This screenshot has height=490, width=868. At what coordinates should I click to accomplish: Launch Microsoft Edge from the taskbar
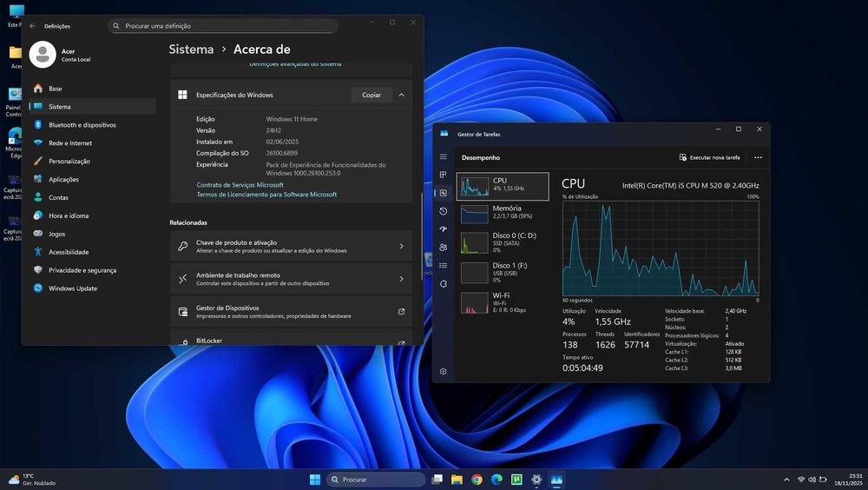[496, 480]
